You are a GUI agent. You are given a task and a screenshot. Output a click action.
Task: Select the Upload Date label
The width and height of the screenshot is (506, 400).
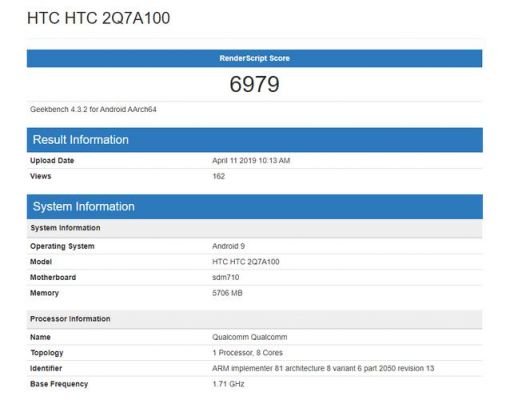pos(52,160)
